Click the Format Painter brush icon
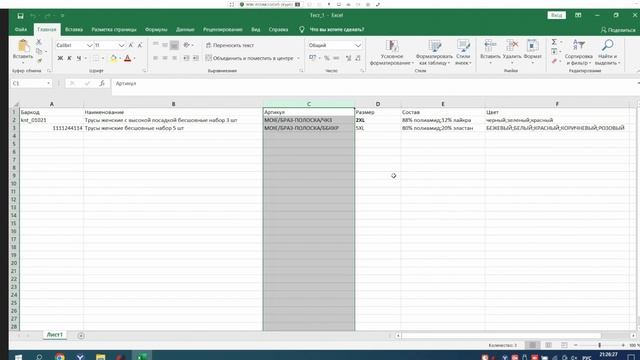Image resolution: width=640 pixels, height=360 pixels. pyautogui.click(x=40, y=61)
